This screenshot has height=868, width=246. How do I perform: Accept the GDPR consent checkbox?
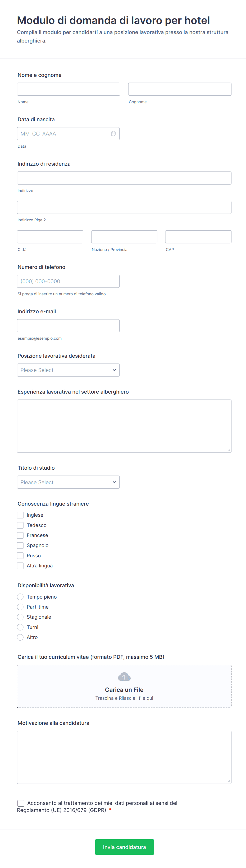21,803
